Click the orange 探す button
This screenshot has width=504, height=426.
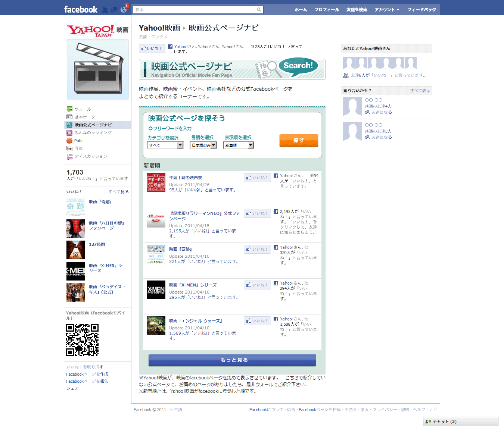[299, 141]
